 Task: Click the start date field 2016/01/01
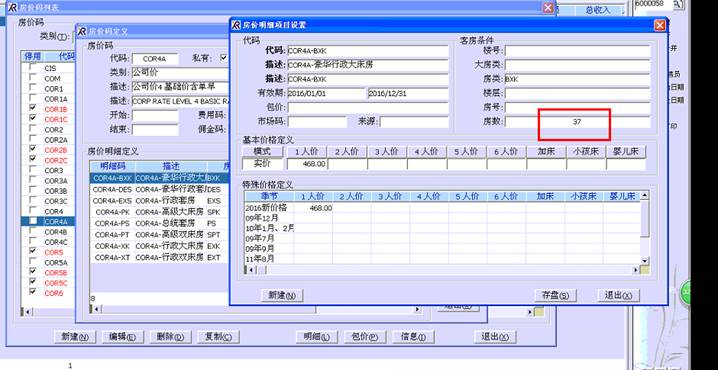pos(326,94)
